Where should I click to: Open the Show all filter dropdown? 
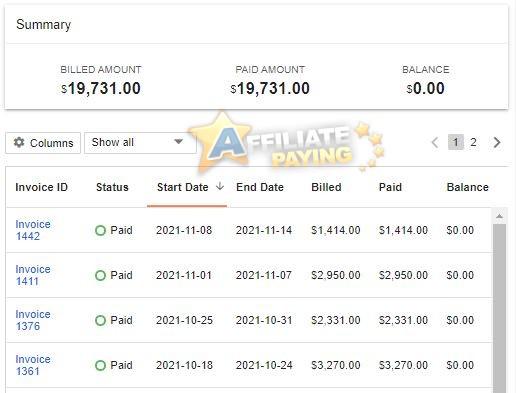tap(140, 143)
